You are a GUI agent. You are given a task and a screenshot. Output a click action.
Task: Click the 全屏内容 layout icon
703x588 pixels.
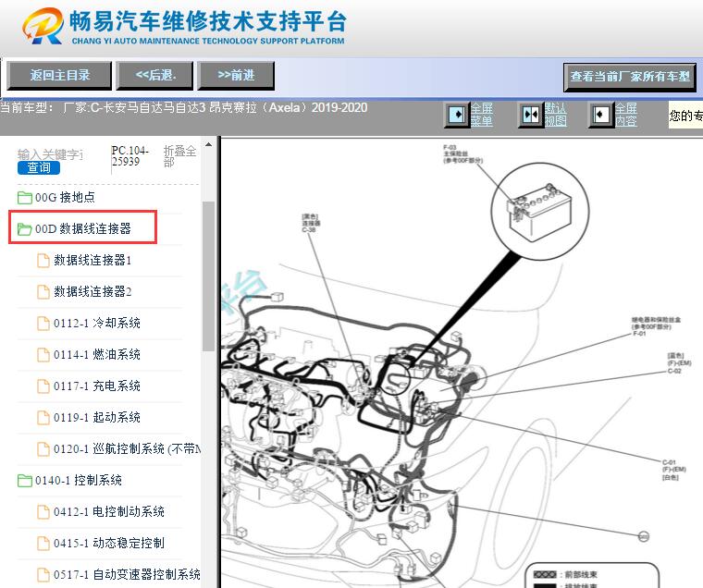click(x=600, y=115)
